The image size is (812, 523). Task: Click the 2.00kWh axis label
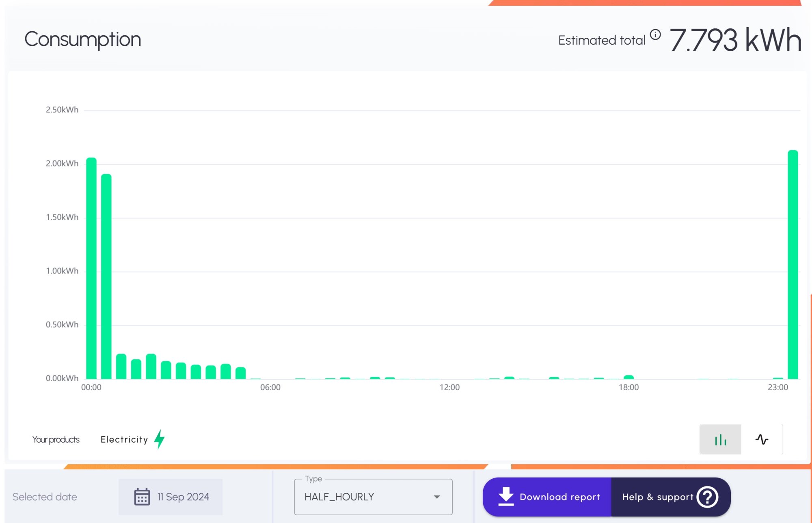click(x=62, y=163)
